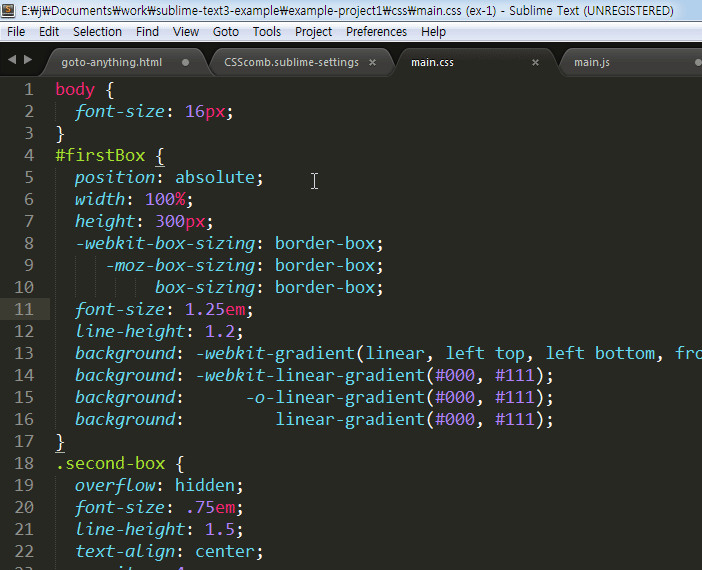Click the tab scroll left arrow
The height and width of the screenshot is (570, 702).
12,60
